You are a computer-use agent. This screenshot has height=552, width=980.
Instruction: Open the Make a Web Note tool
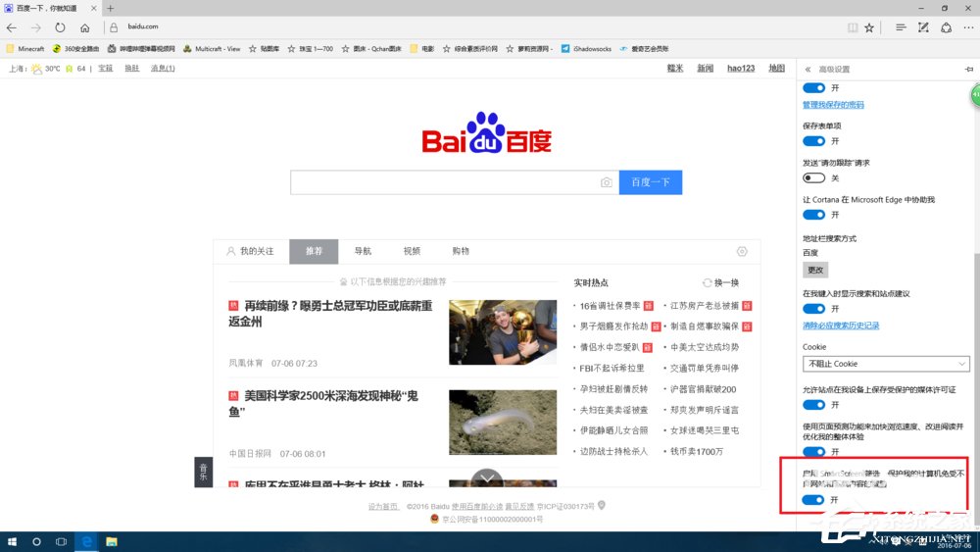[x=922, y=27]
